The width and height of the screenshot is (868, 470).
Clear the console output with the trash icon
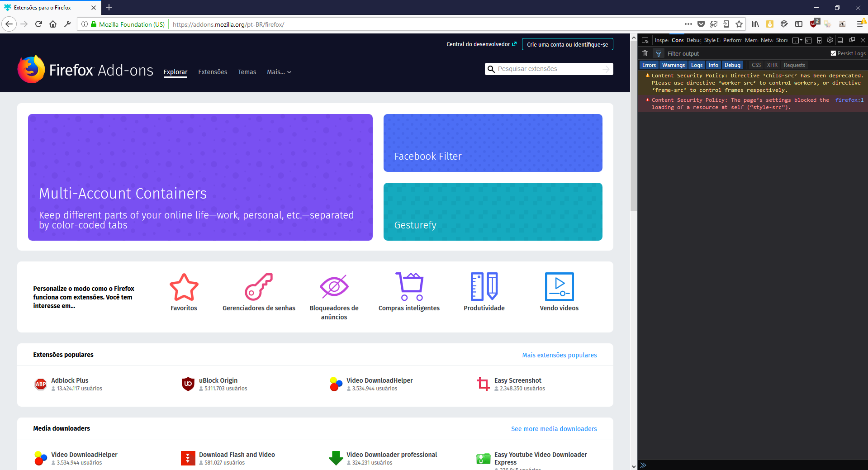645,53
